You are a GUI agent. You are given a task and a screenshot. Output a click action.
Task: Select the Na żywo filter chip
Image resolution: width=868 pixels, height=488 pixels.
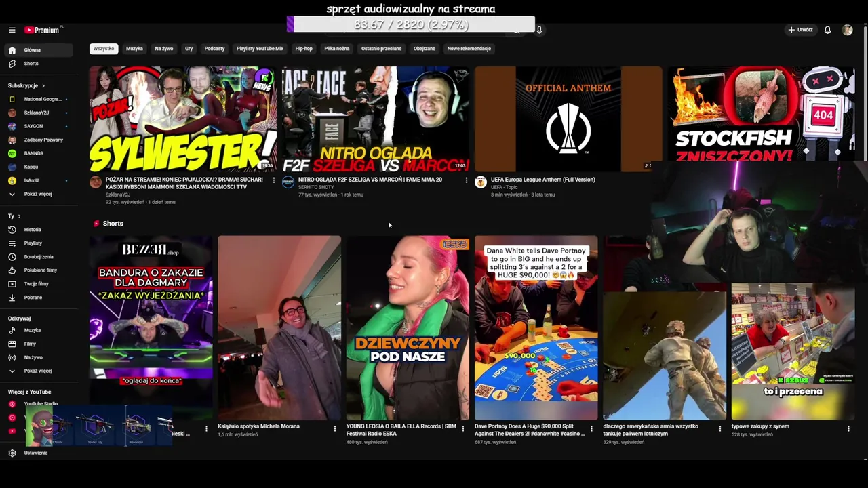pos(163,49)
